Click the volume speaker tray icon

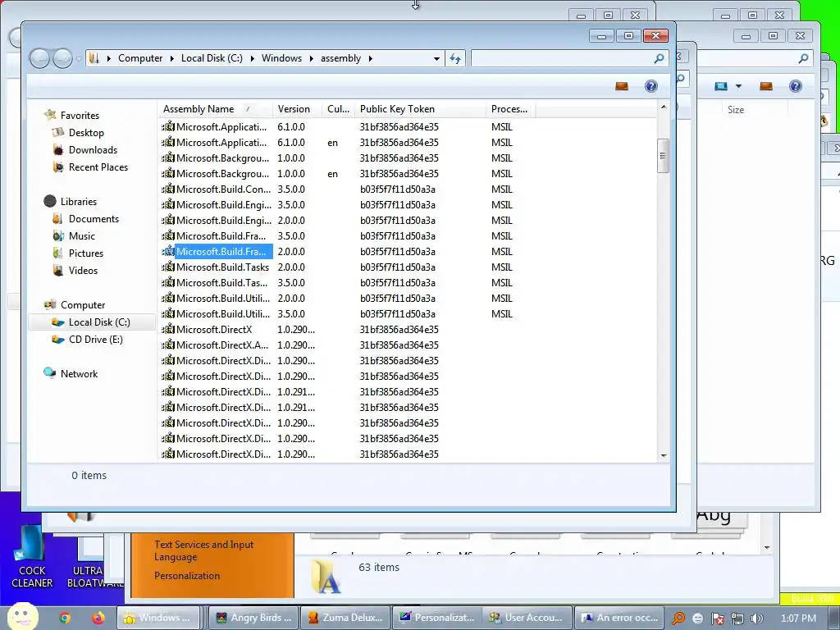click(757, 619)
